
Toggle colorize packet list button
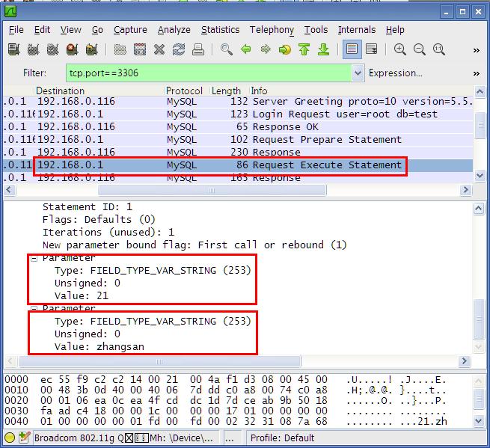point(352,49)
